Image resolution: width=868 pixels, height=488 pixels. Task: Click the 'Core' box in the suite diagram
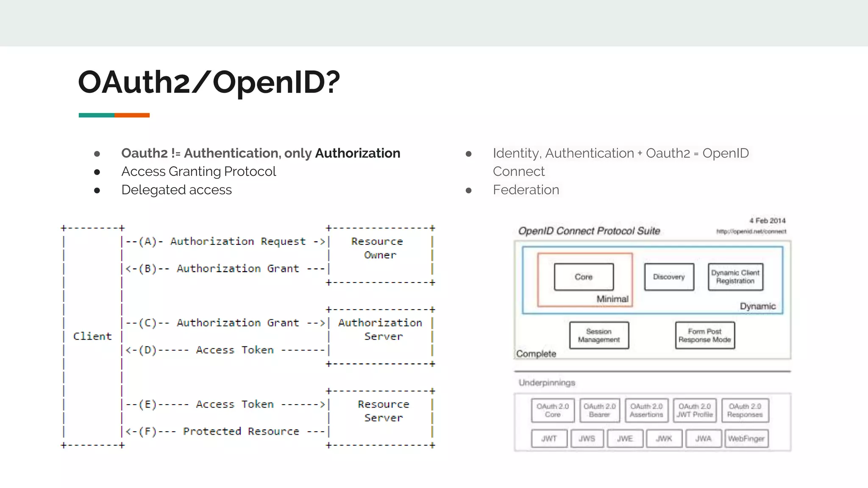(584, 277)
